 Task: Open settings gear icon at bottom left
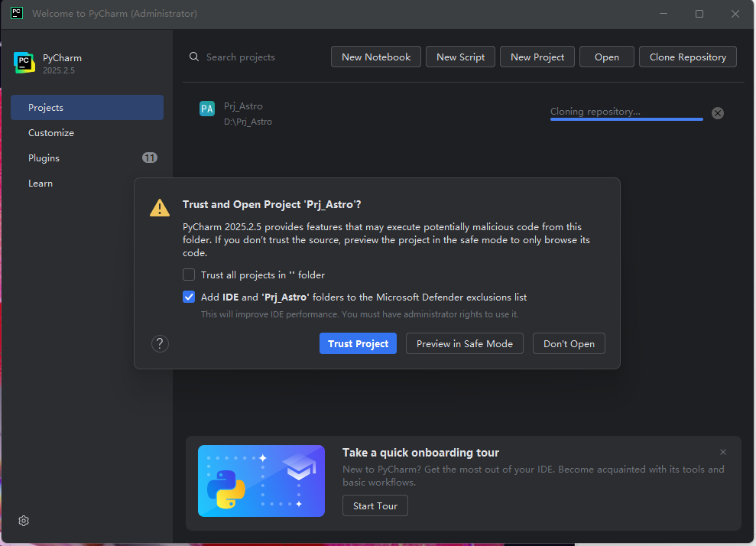click(24, 521)
